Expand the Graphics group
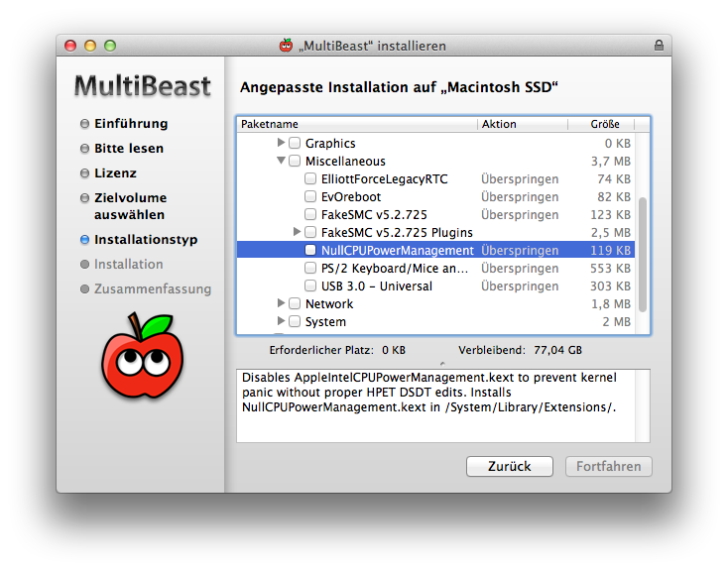The width and height of the screenshot is (728, 571). [x=281, y=142]
